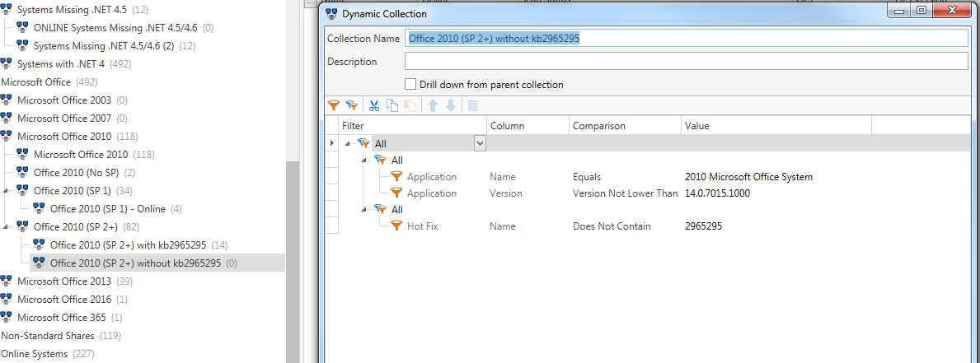Click the Collection Name text field

coord(686,39)
